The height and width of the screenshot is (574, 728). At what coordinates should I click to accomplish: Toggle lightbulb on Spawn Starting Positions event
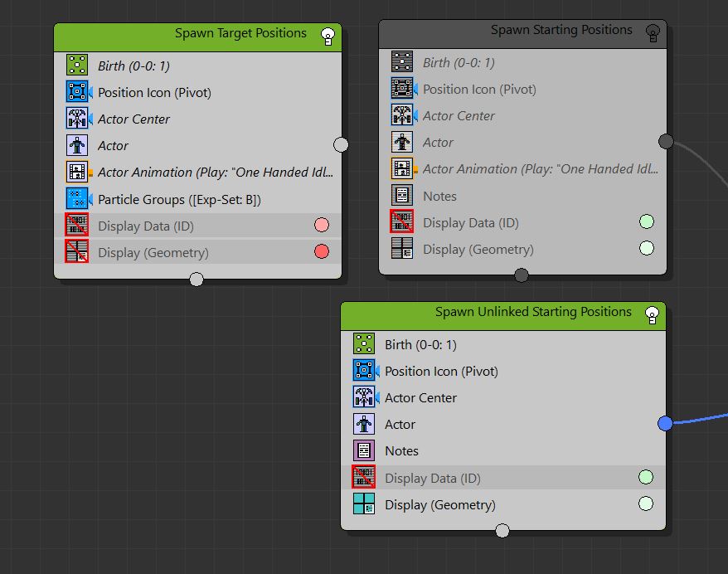pos(653,33)
